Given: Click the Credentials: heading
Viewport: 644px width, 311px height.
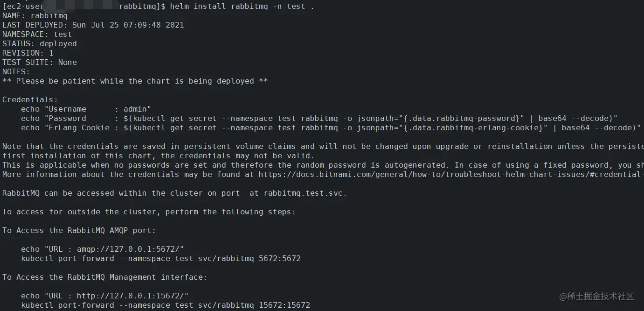Looking at the screenshot, I should 30,99.
